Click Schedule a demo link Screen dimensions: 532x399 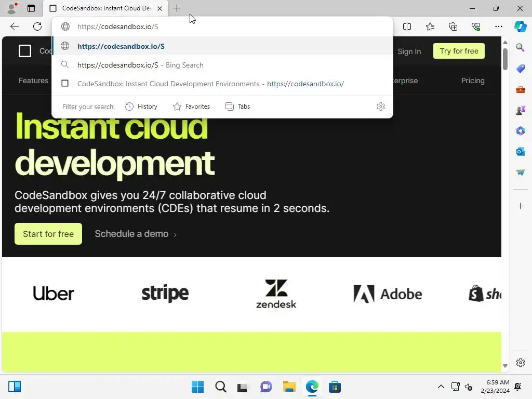(136, 234)
